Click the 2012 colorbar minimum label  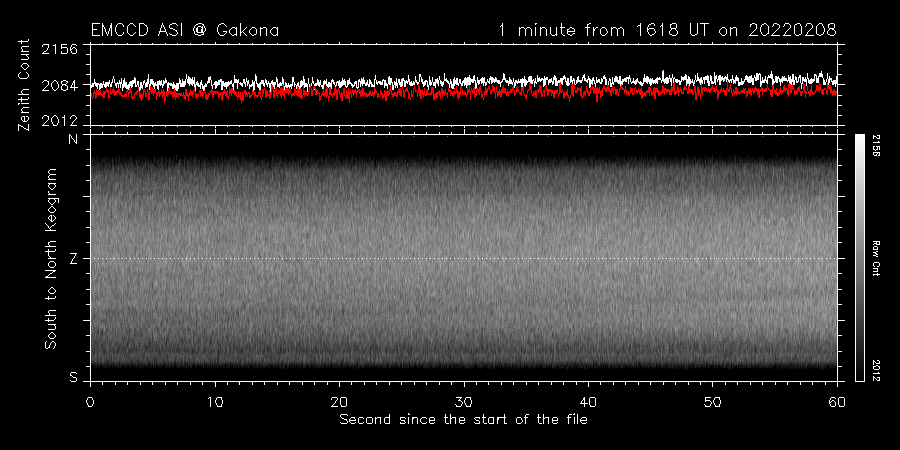[x=876, y=370]
